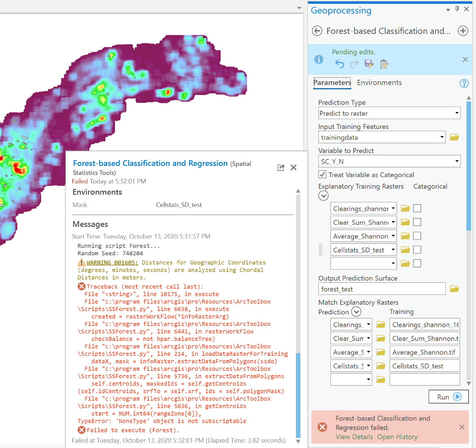Go back using the Geoprocessing back arrow
Viewport: 476px width, 448px height.
pyautogui.click(x=317, y=31)
